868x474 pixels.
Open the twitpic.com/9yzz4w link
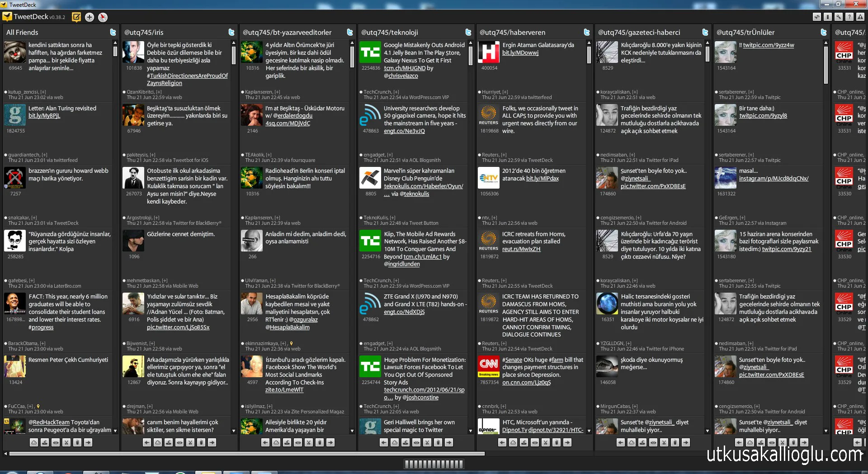[769, 45]
